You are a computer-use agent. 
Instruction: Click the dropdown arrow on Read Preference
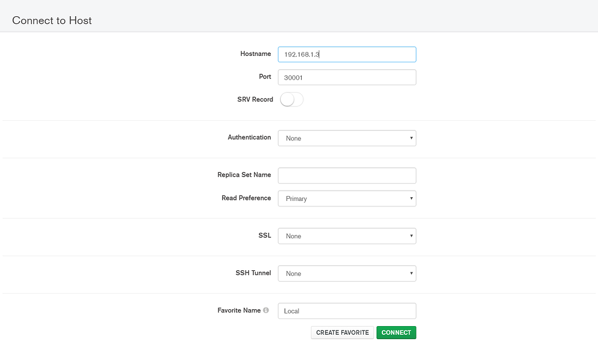(411, 198)
